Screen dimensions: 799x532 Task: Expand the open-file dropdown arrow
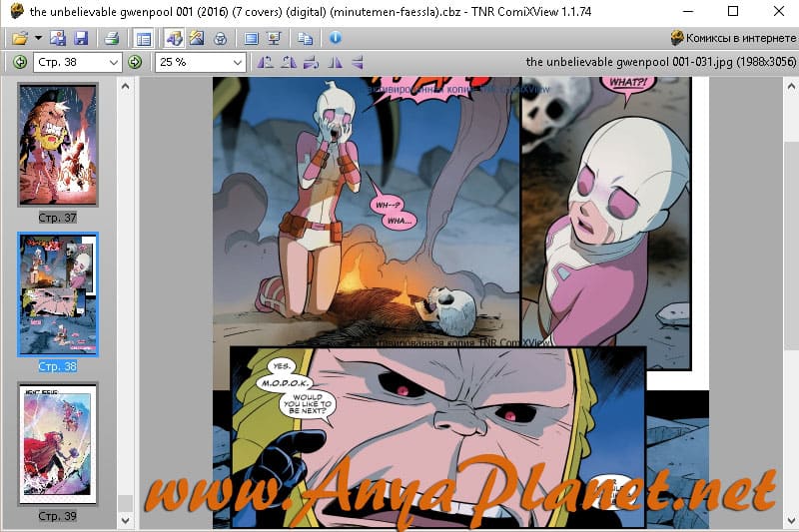tap(38, 38)
